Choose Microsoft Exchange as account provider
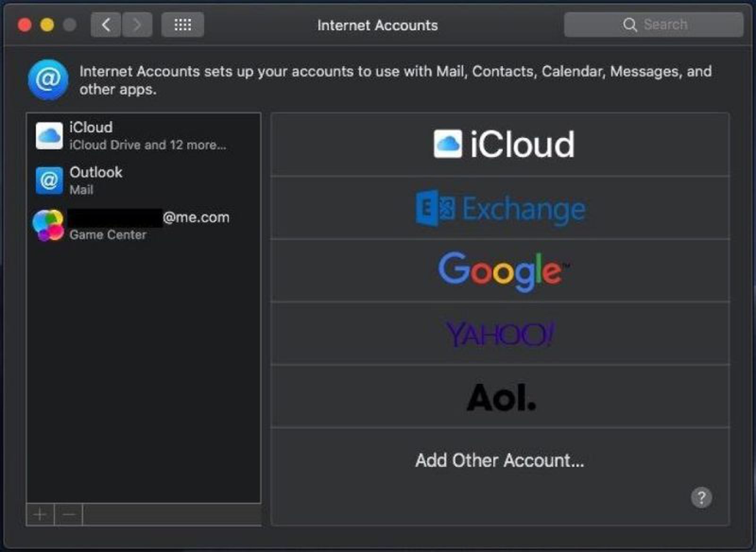 click(x=501, y=208)
